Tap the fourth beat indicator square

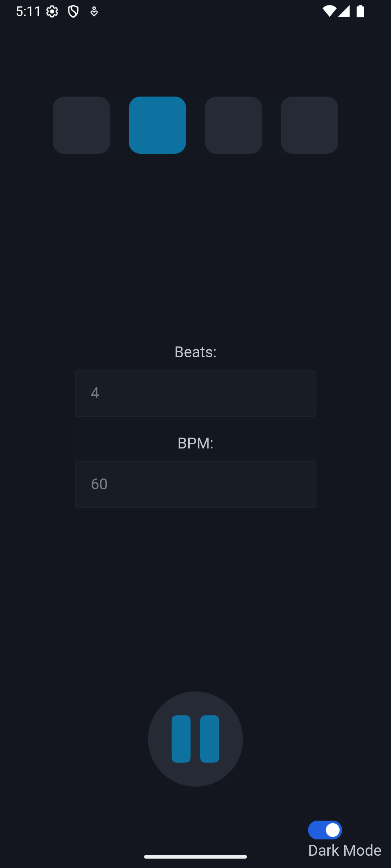(x=310, y=125)
